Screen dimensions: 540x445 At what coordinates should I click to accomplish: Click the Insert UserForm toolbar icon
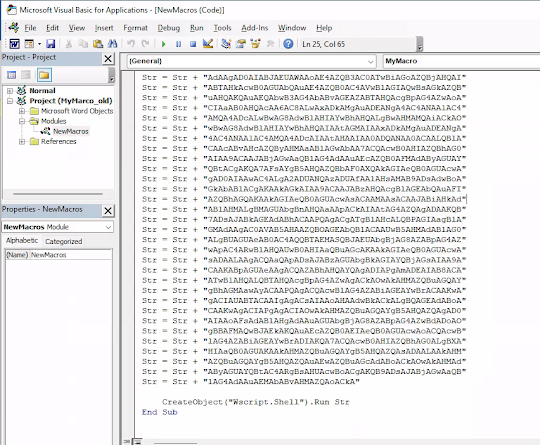29,44
